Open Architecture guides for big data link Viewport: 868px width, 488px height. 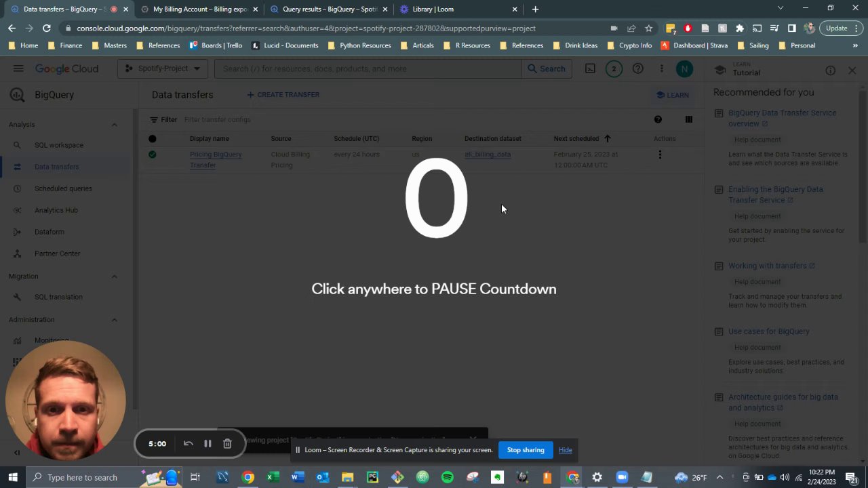783,402
